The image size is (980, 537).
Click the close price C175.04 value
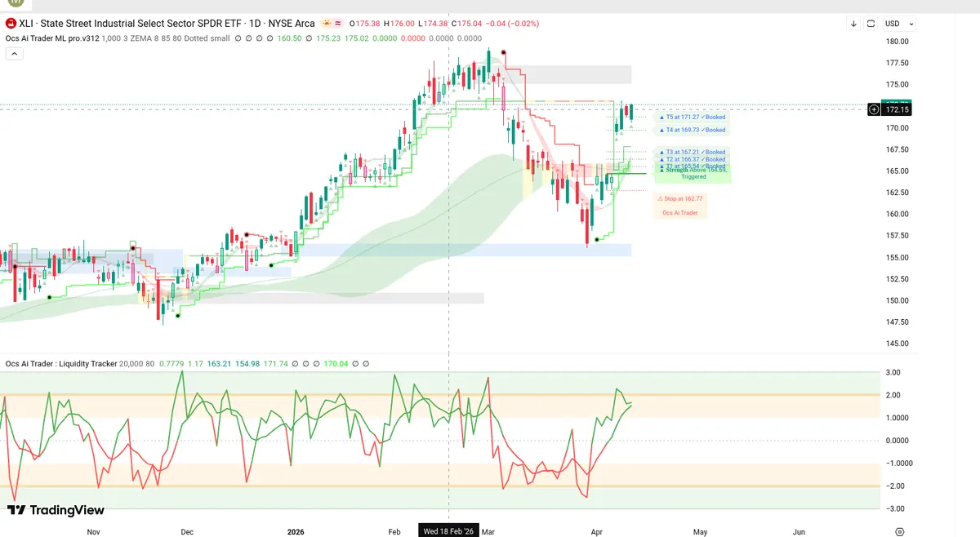pyautogui.click(x=467, y=24)
